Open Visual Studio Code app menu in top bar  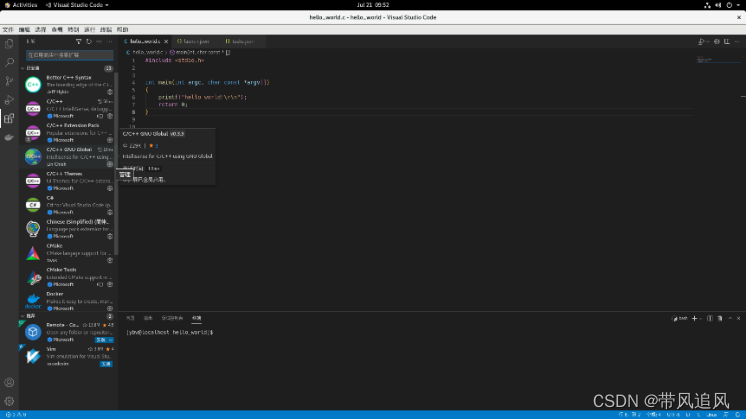77,5
